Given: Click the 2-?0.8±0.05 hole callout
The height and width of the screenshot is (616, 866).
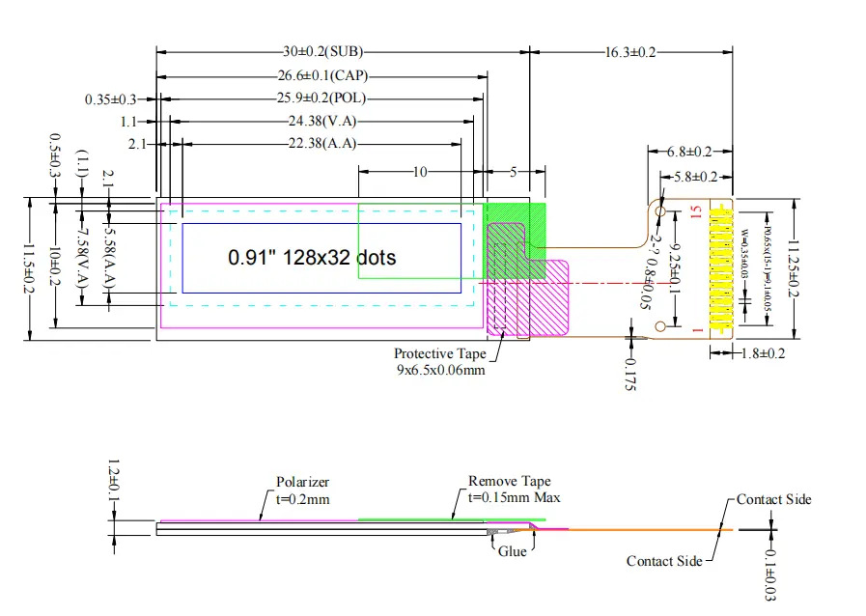Looking at the screenshot, I should click(x=650, y=270).
